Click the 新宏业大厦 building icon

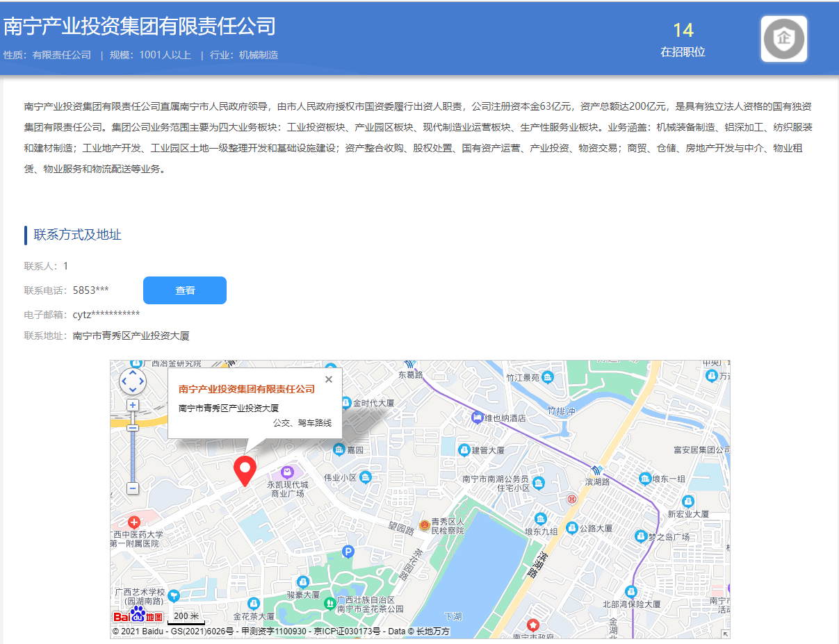688,502
